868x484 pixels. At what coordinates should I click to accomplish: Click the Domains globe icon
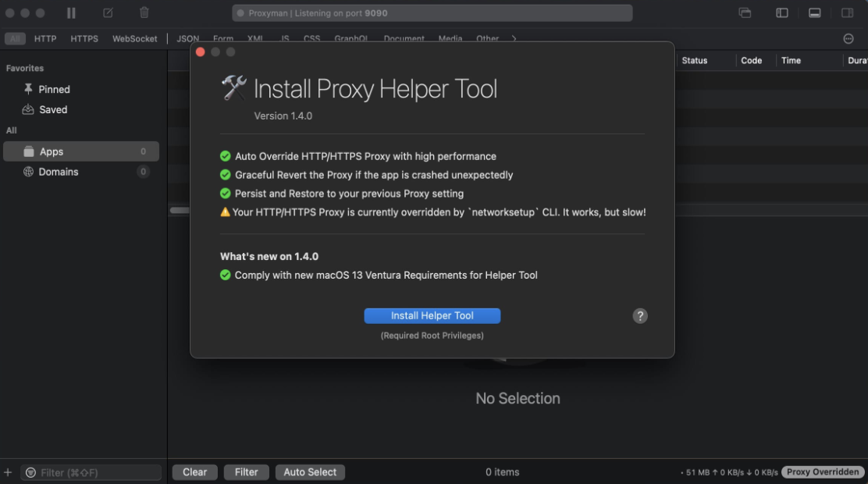tap(28, 172)
